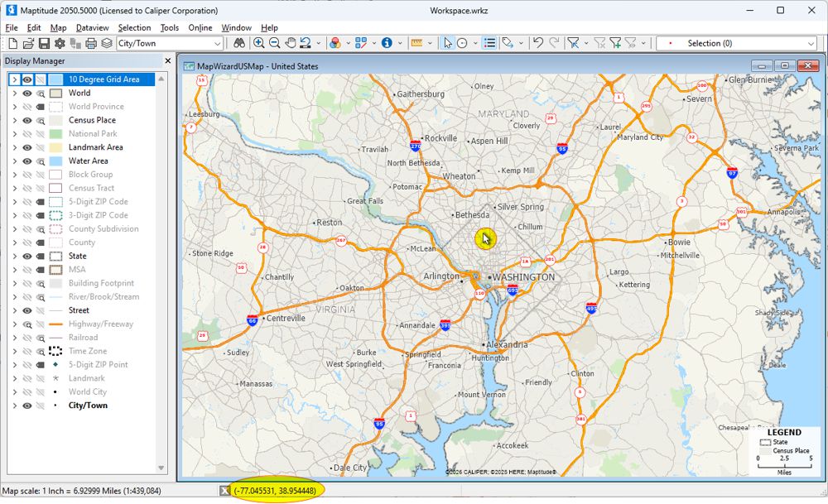Click the LEGEND box on the map

[x=784, y=451]
